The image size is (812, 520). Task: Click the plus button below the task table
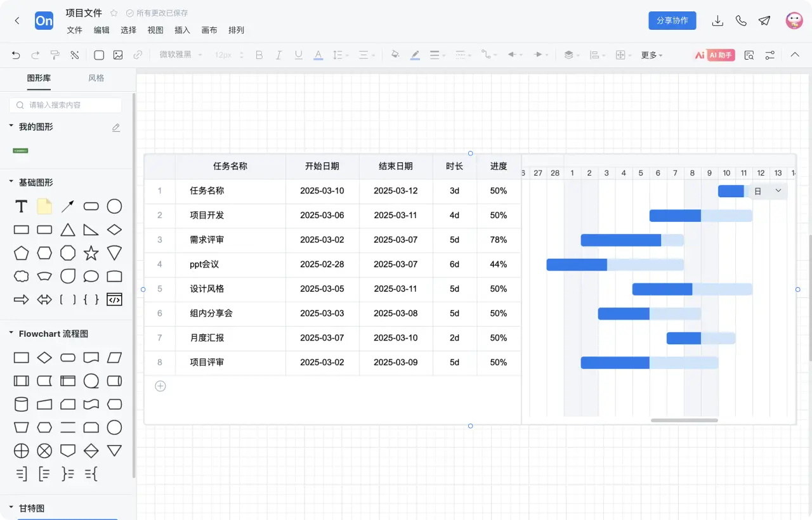tap(159, 386)
